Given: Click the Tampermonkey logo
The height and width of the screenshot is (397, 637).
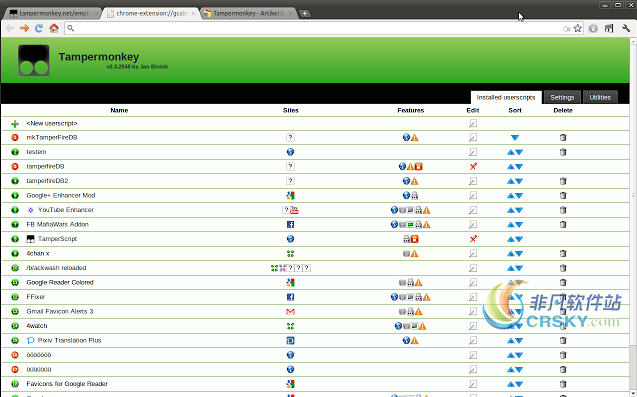Looking at the screenshot, I should 34,60.
